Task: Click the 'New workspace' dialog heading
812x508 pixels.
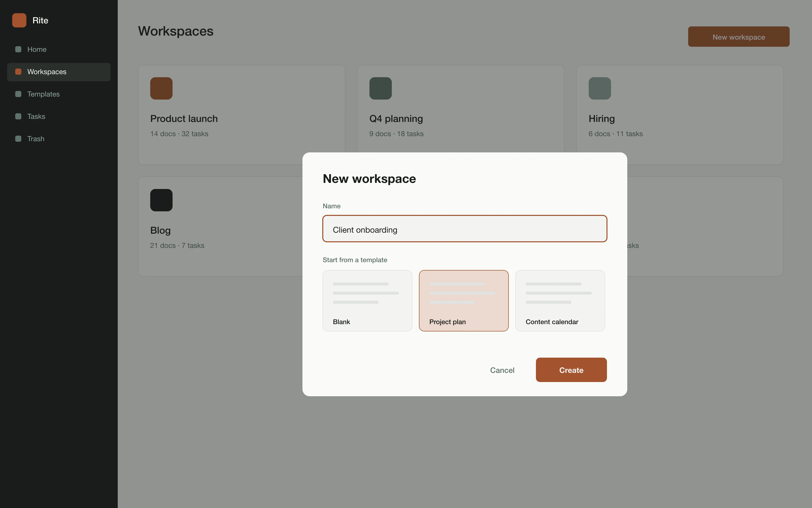Action: pyautogui.click(x=369, y=179)
